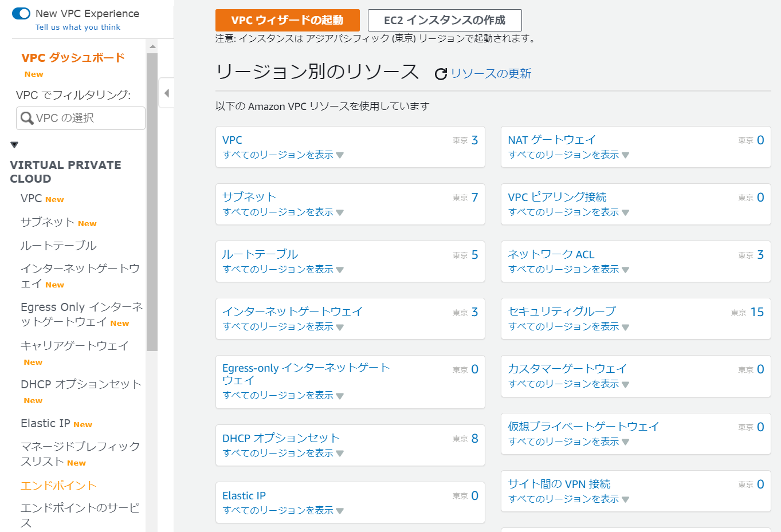Screen dimensions: 781x532
Task: Open the 仮想プライベートゲートウェイ card link
Action: click(583, 427)
